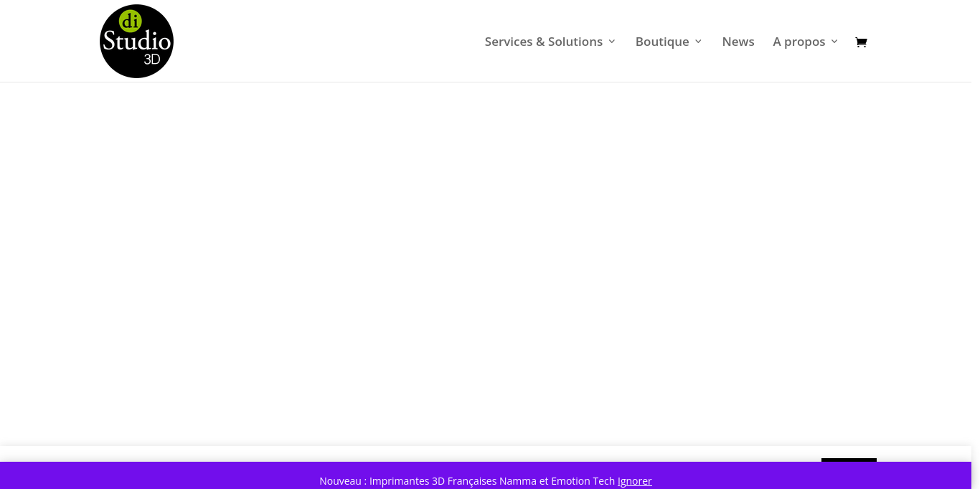The image size is (980, 489).
Task: Expand the Services & Solutions chevron arrow
Action: [x=612, y=42]
